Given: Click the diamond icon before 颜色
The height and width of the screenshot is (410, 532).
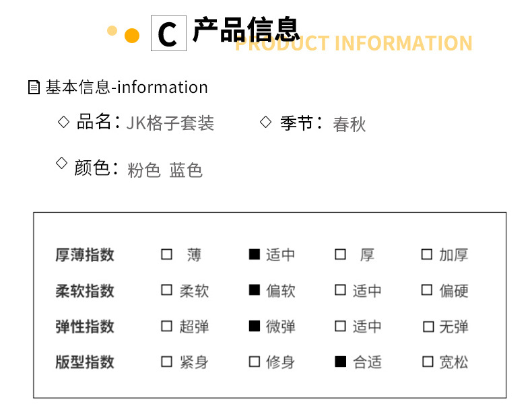Looking at the screenshot, I should pyautogui.click(x=61, y=163).
